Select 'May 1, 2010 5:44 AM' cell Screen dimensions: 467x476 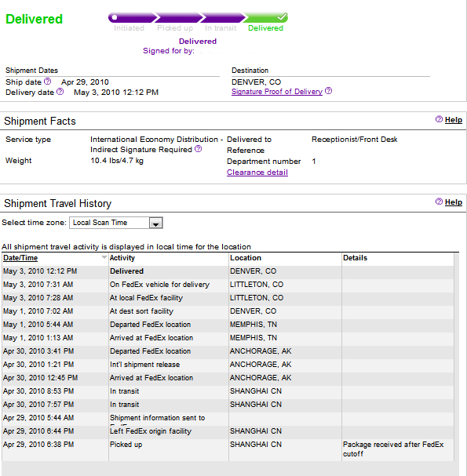point(38,325)
